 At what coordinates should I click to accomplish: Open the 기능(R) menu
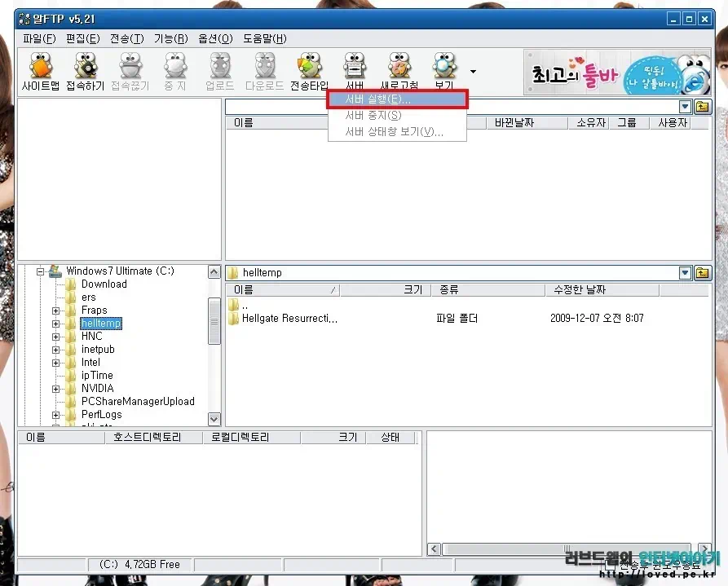[171, 38]
